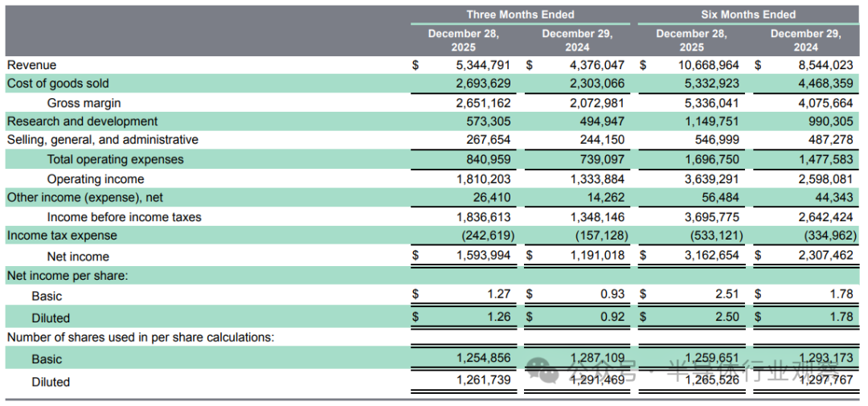Click the Income before income taxes label
This screenshot has width=868, height=406.
(x=124, y=217)
